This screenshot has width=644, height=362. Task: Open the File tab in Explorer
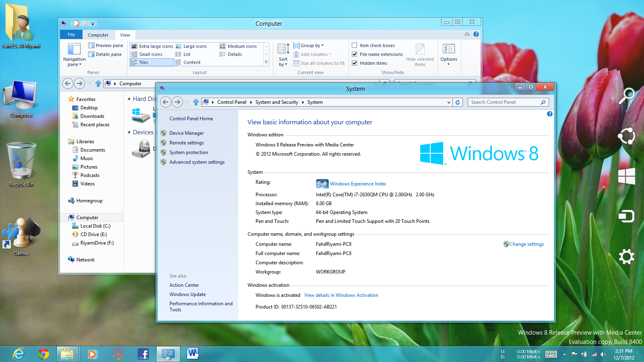71,35
